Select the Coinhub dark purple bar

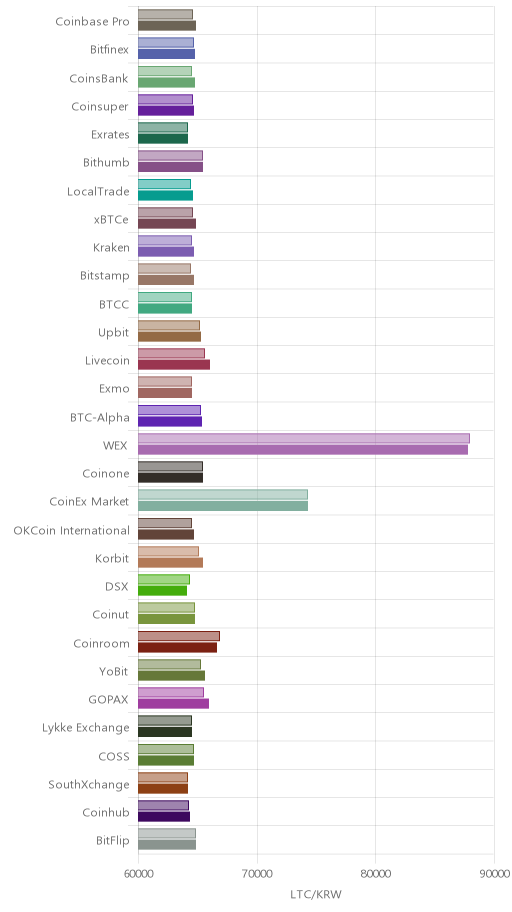coord(164,811)
